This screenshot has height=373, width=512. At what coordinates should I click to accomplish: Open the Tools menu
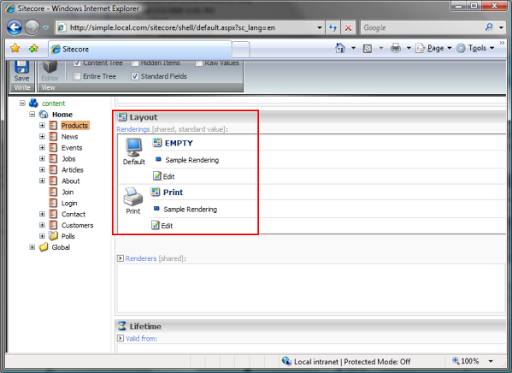475,48
